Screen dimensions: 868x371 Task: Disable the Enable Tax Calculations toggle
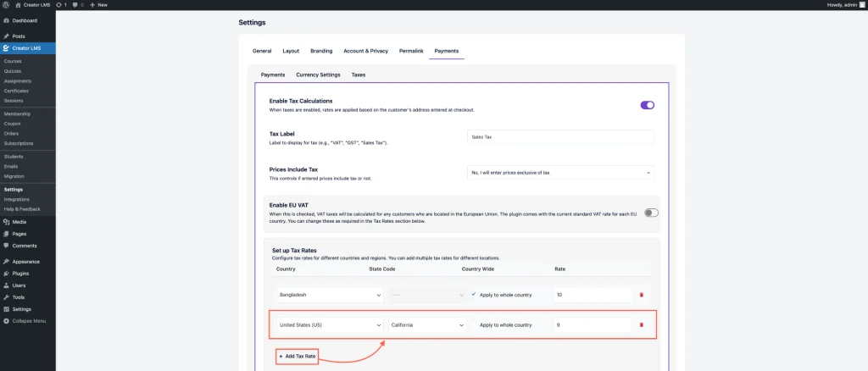pyautogui.click(x=648, y=105)
